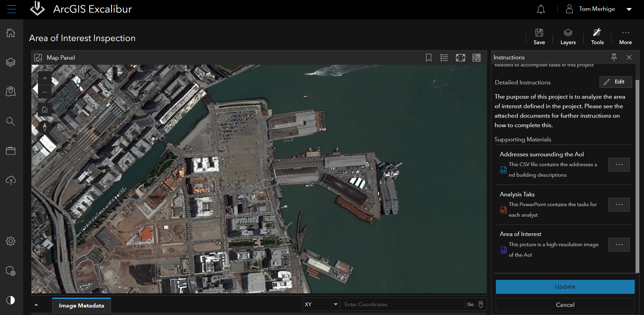
Task: Go to Home in the left sidebar
Action: click(x=11, y=33)
